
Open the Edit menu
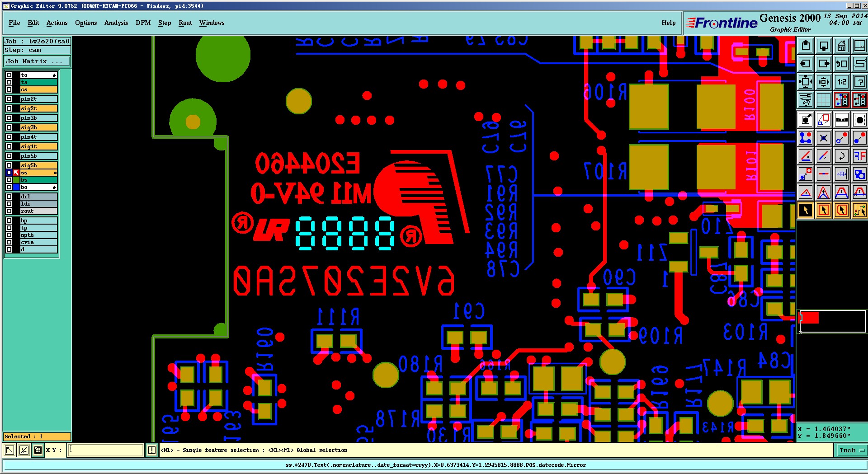33,23
